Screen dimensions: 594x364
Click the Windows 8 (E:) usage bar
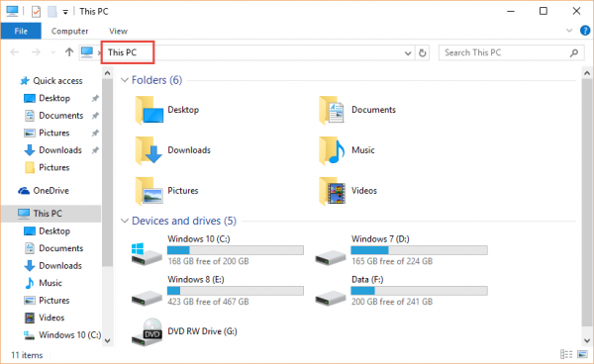coord(236,291)
